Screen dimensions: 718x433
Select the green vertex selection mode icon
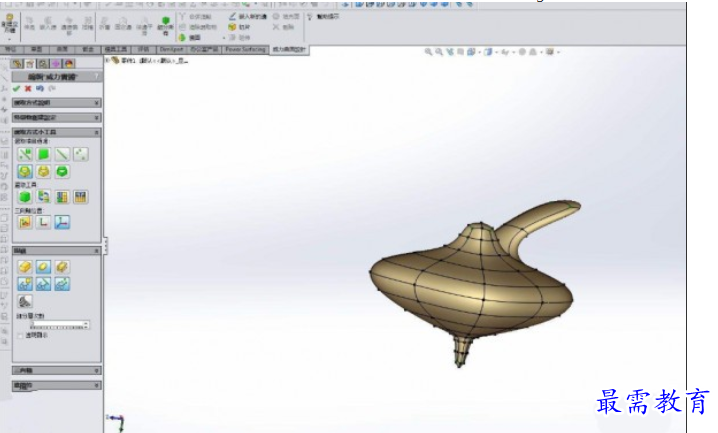(25, 155)
